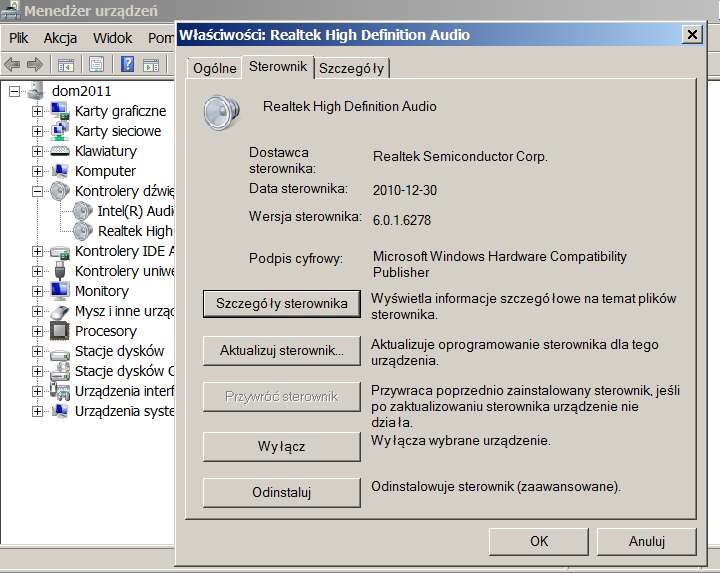Switch to the Ogólne tab

click(214, 68)
